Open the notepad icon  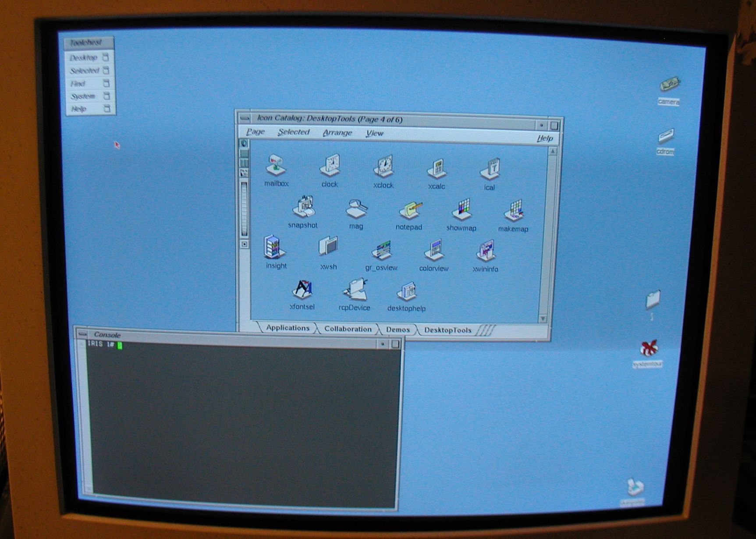[x=410, y=210]
